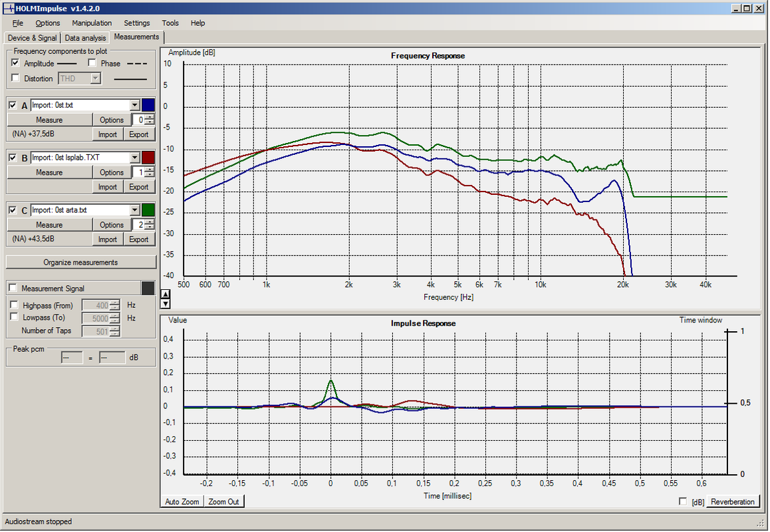Click Import button for slot C
The image size is (770, 532).
click(108, 239)
